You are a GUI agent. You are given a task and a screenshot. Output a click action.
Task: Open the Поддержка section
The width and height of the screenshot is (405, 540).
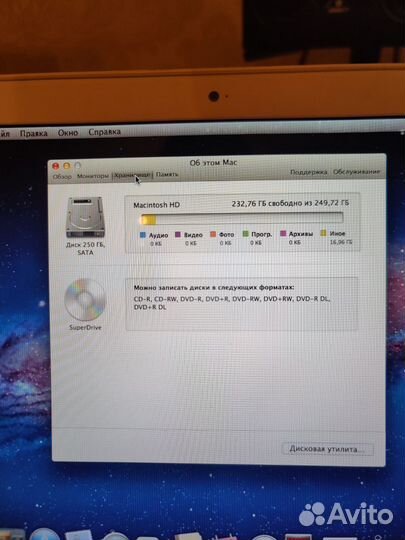(308, 172)
